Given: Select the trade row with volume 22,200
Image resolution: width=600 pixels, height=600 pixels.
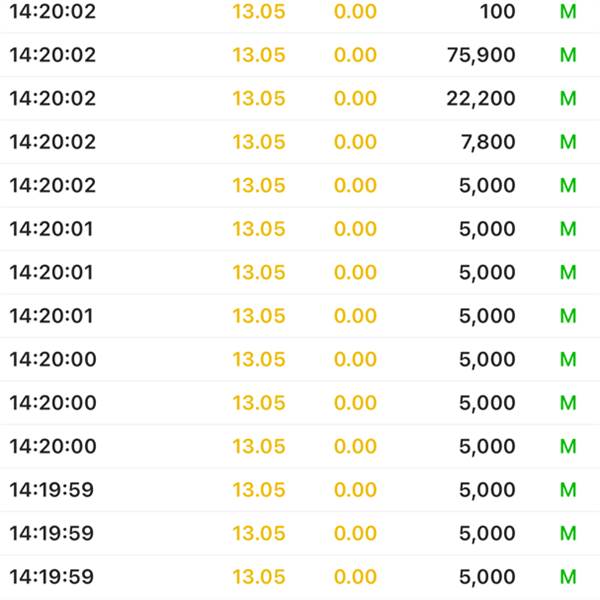Looking at the screenshot, I should click(300, 98).
